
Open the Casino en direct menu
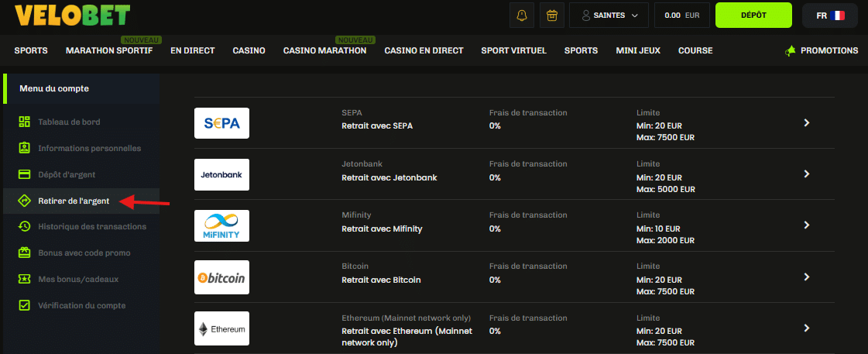(424, 51)
